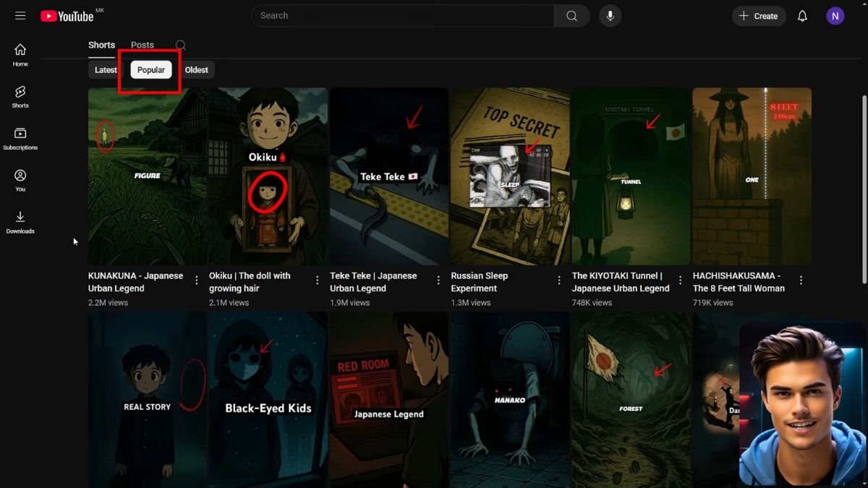Open options menu for Russian Sleep Experiment
The image size is (868, 488).
pos(559,281)
